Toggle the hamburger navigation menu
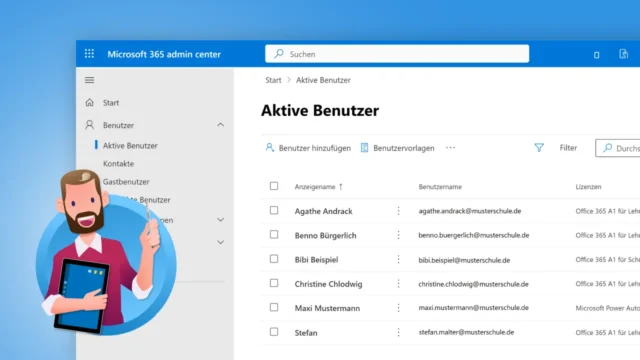The image size is (640, 360). click(x=89, y=80)
